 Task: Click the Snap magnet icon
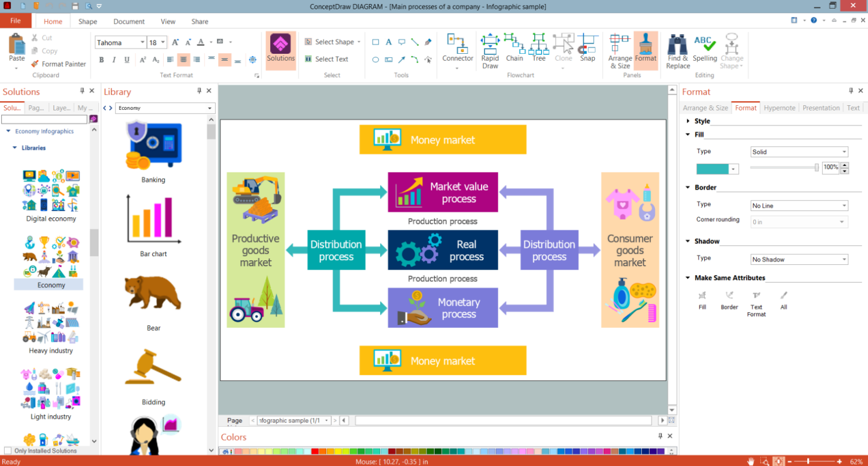click(x=587, y=47)
